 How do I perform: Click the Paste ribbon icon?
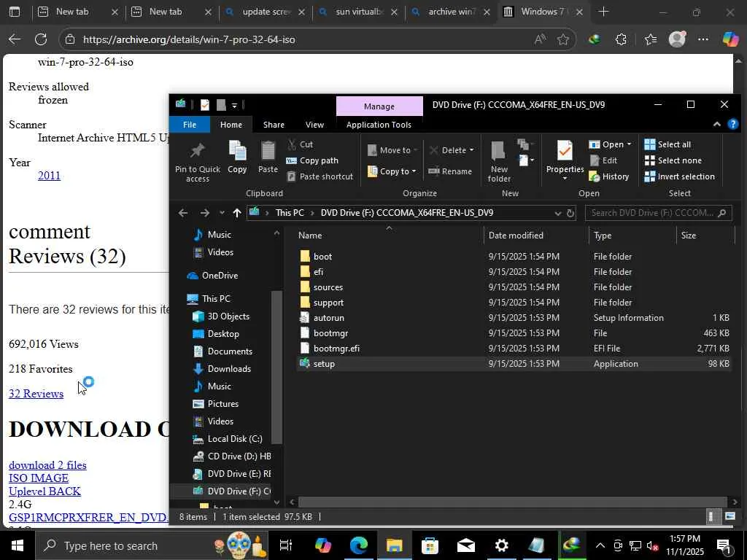268,157
